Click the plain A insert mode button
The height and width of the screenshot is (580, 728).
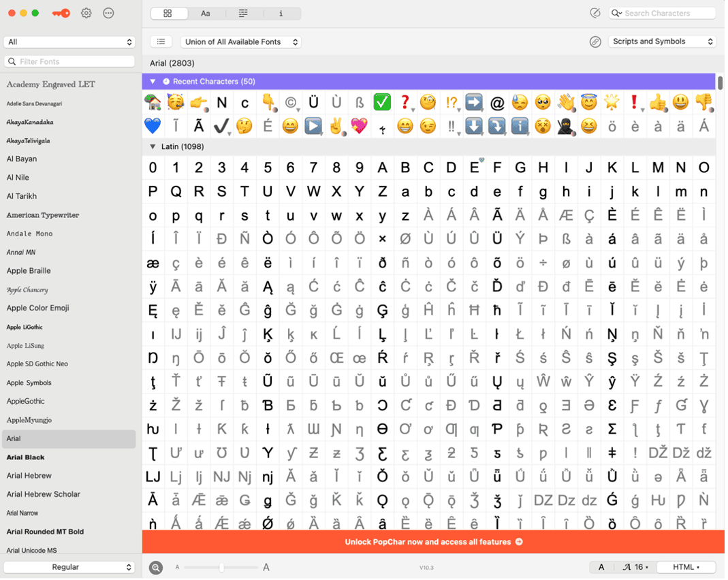tap(601, 567)
